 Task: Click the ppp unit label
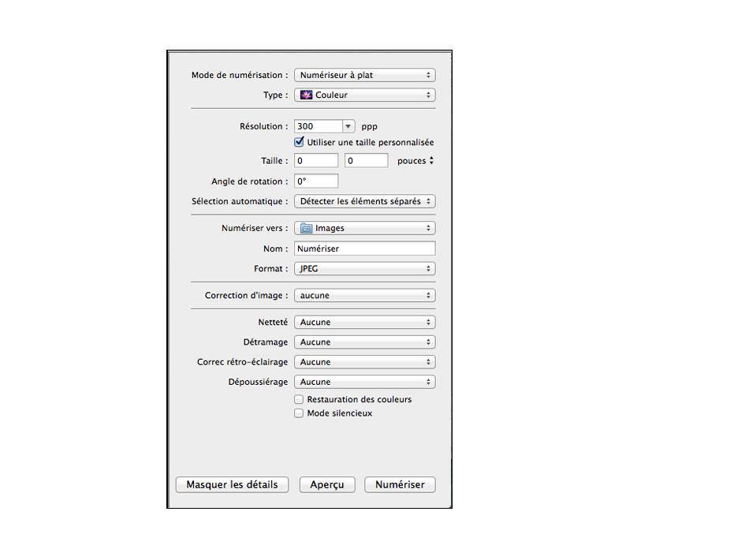click(x=369, y=127)
